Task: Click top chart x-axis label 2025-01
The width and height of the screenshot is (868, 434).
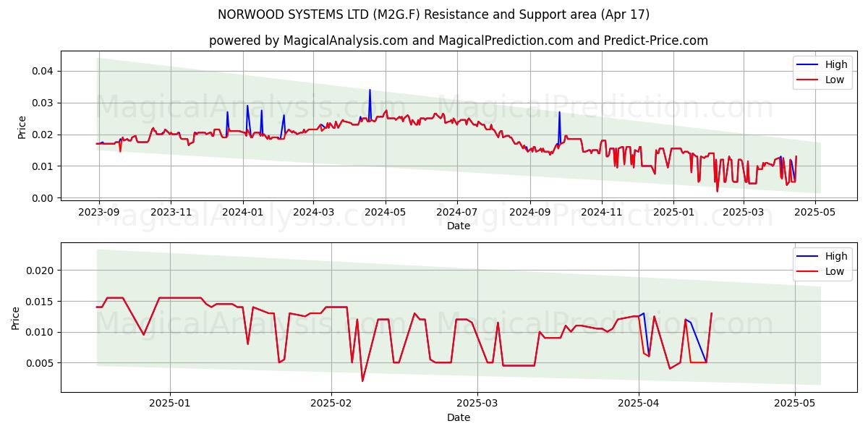Action: coord(673,213)
